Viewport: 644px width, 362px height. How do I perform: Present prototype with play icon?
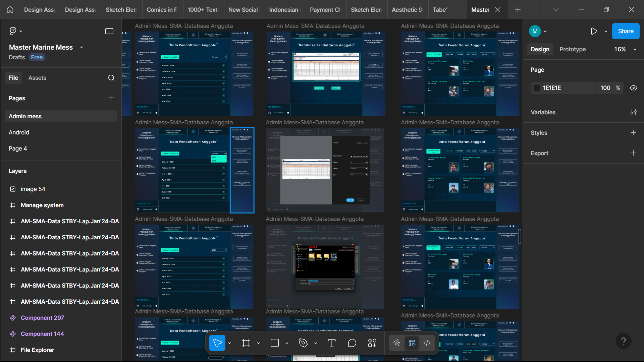[x=594, y=31]
